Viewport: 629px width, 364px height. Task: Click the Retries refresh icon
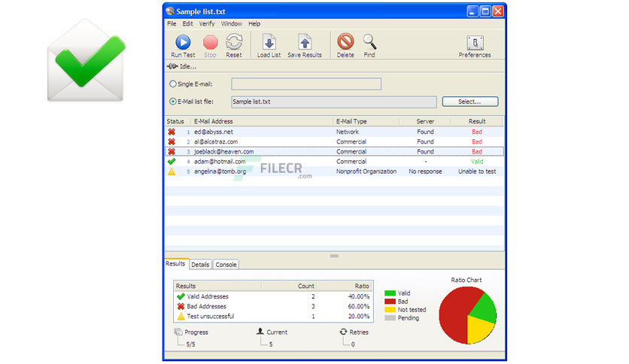coord(343,332)
